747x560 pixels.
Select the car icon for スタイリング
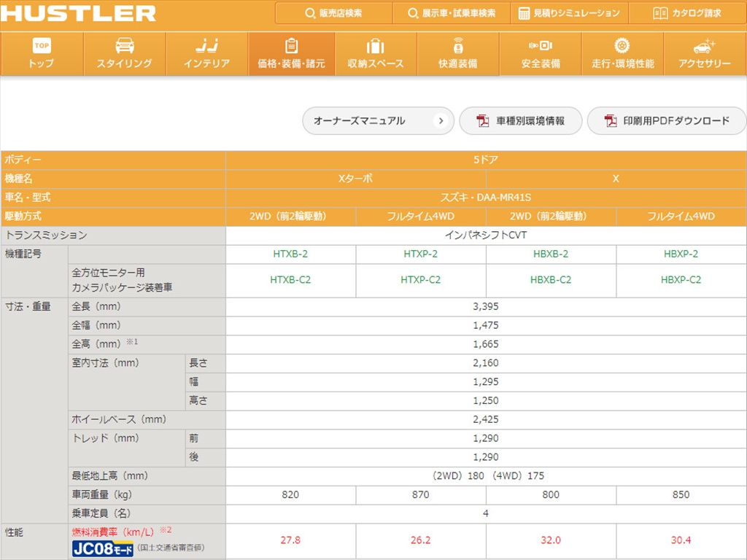click(125, 46)
